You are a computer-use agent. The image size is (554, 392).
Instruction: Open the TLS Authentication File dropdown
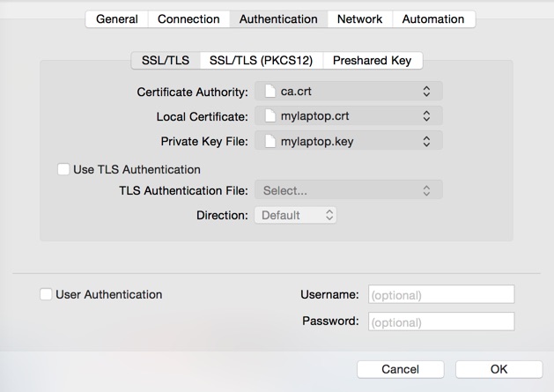click(349, 190)
